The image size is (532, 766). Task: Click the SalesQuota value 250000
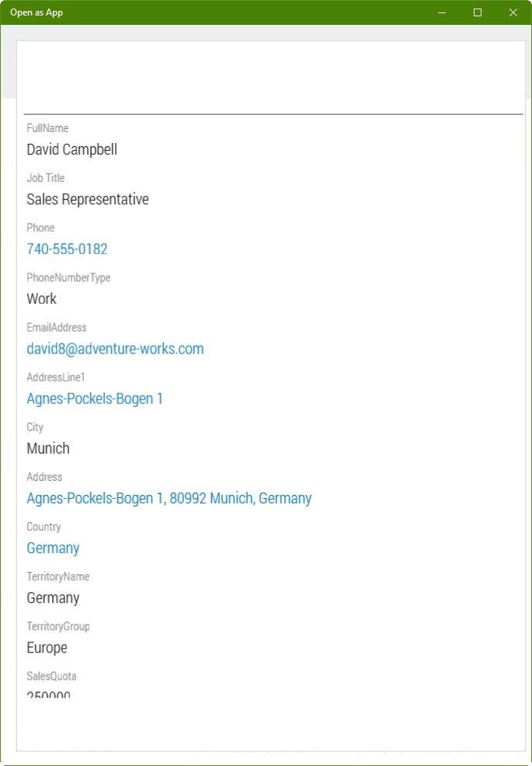[48, 693]
